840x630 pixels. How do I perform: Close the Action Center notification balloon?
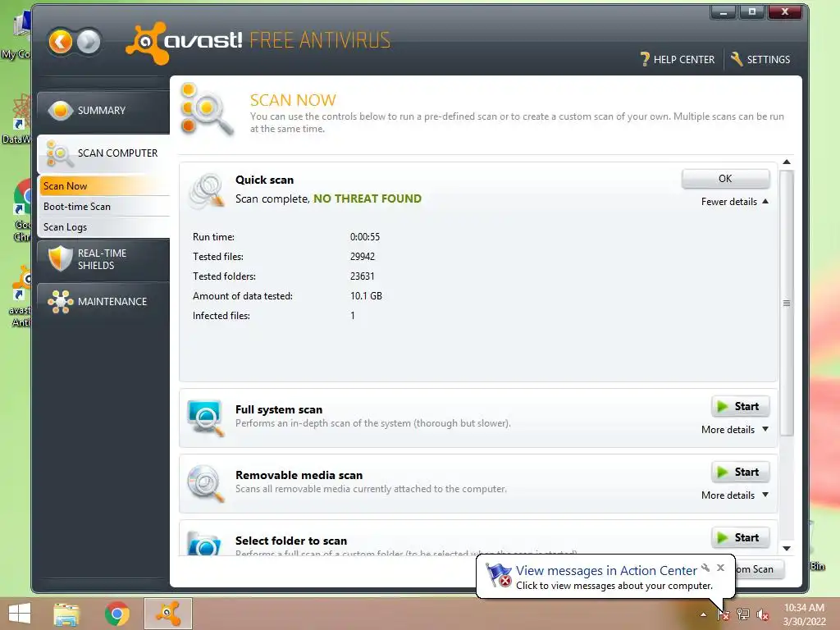[x=720, y=568]
